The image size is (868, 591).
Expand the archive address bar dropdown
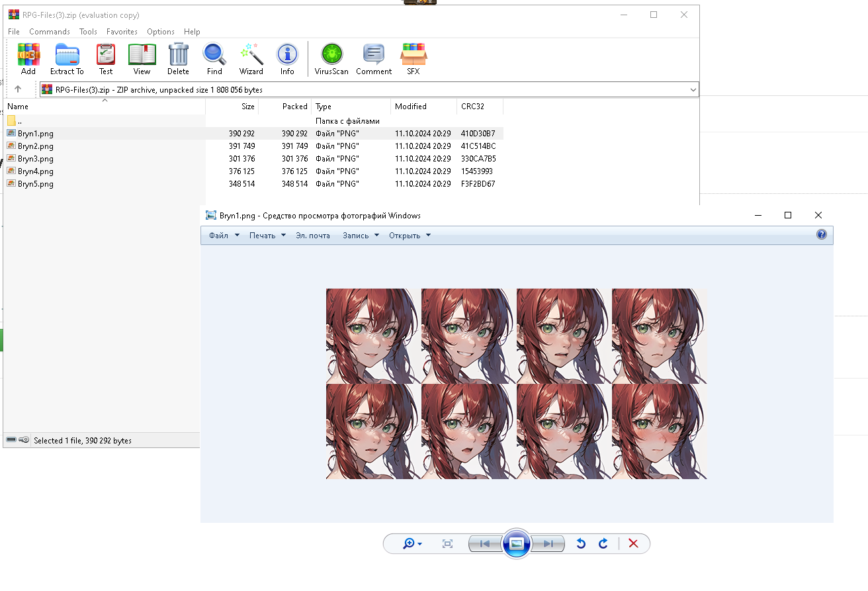693,89
